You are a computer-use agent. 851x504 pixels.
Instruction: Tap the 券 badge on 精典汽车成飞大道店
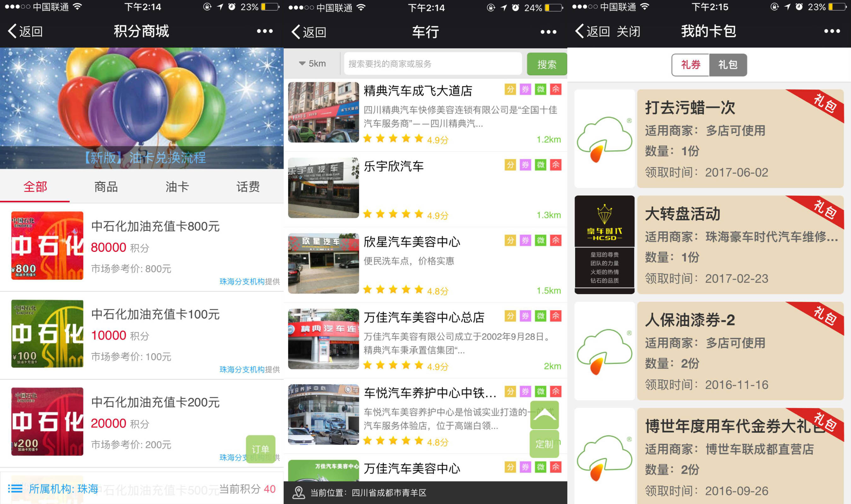pyautogui.click(x=525, y=89)
